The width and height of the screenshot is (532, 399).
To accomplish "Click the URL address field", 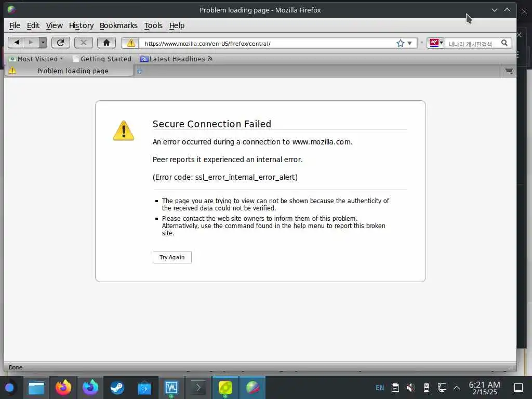I will pyautogui.click(x=268, y=44).
